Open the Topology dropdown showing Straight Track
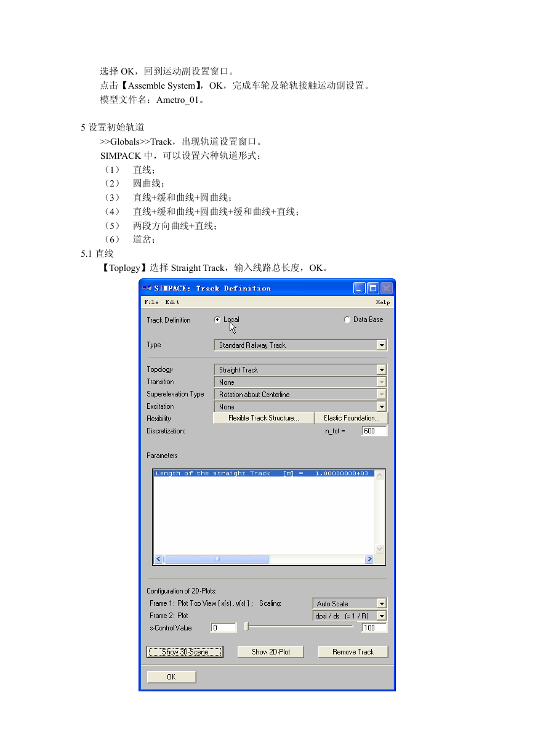This screenshot has height=756, width=535. point(300,370)
